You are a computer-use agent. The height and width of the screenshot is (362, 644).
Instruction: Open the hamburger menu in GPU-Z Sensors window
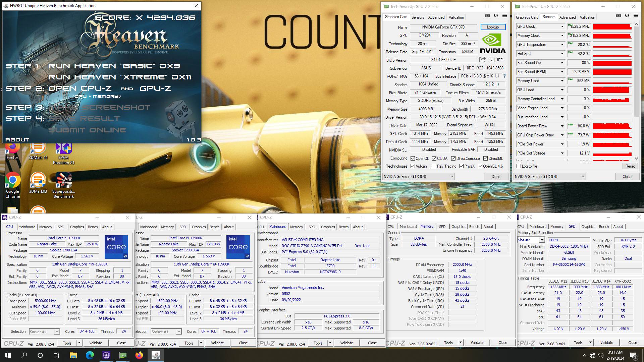pyautogui.click(x=636, y=15)
